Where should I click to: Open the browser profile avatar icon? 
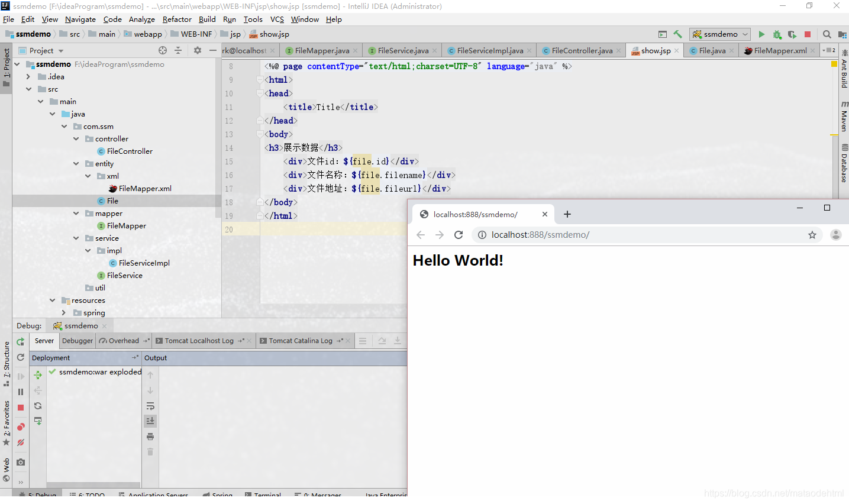point(836,235)
